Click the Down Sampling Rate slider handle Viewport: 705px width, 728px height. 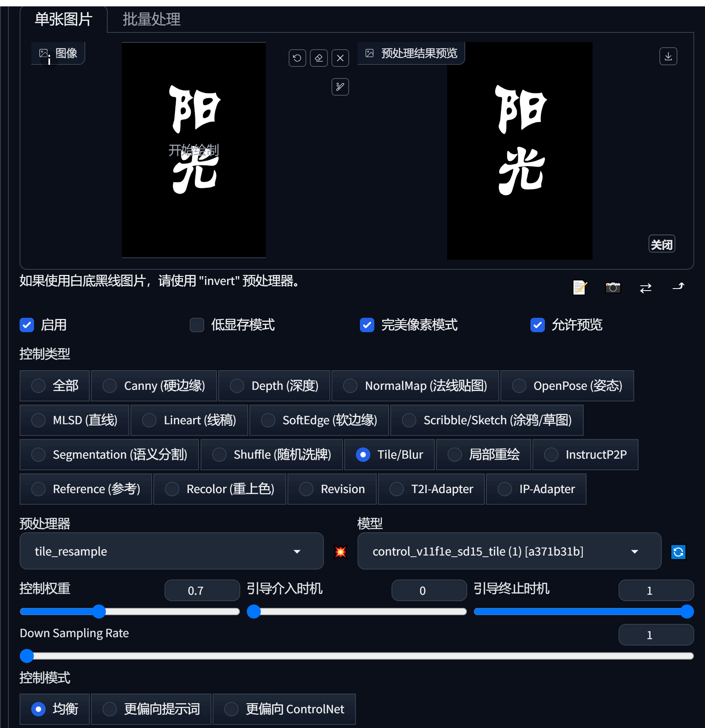[27, 656]
